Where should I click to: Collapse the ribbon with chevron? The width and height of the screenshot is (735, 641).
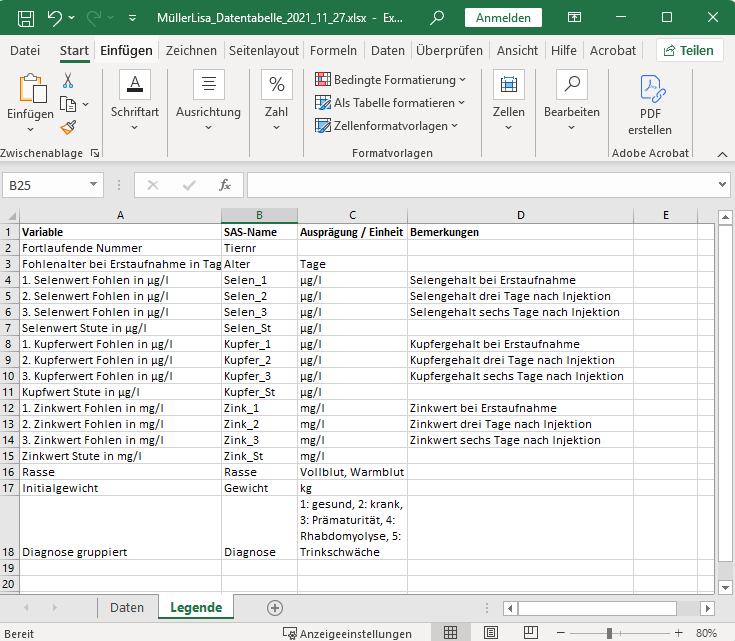coord(722,154)
